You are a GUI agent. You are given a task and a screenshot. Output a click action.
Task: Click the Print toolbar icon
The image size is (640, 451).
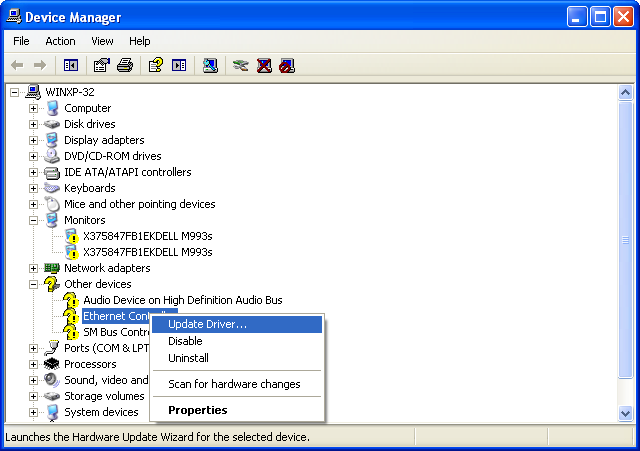point(125,65)
